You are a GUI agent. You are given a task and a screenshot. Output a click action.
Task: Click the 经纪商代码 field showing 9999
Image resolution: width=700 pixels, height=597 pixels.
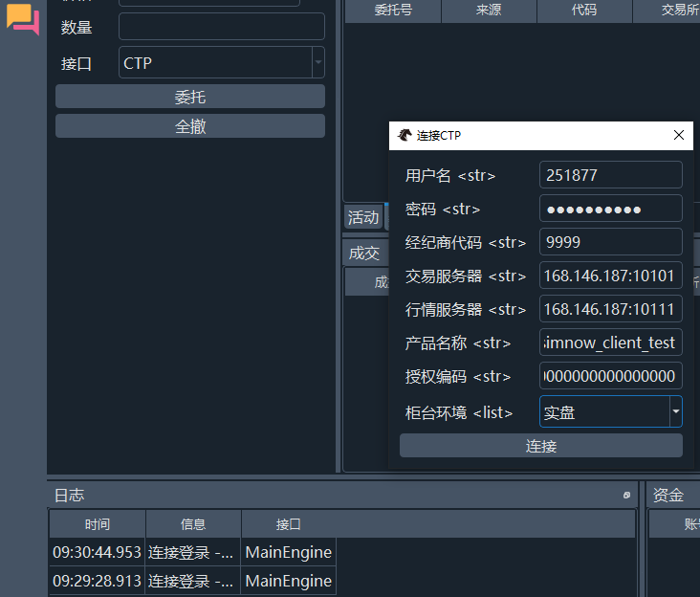coord(610,242)
